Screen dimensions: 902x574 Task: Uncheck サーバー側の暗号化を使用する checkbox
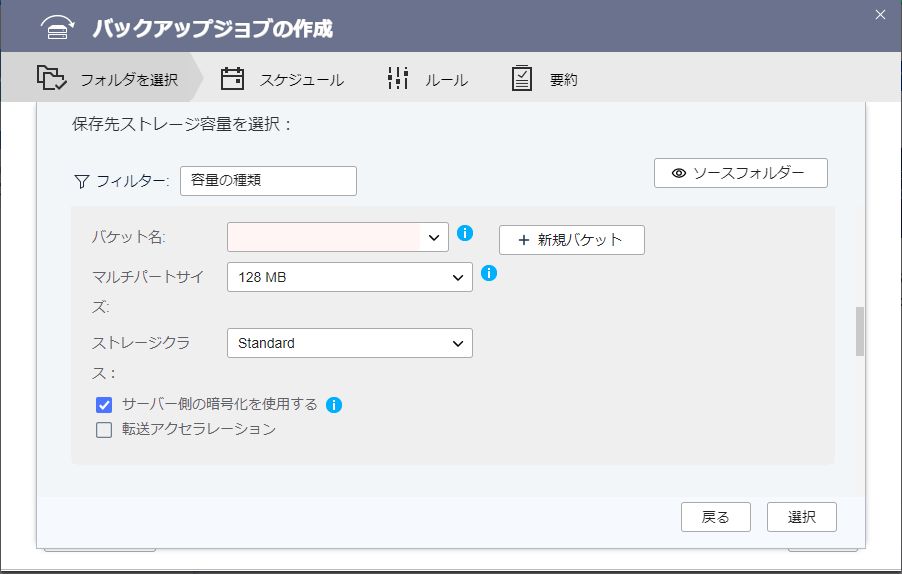coord(104,405)
